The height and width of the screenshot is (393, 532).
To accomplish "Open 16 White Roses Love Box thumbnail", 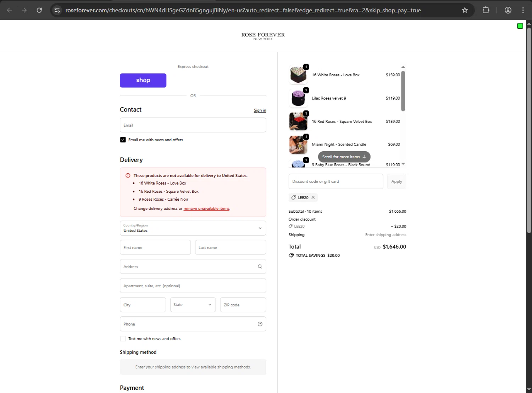I will click(x=298, y=75).
